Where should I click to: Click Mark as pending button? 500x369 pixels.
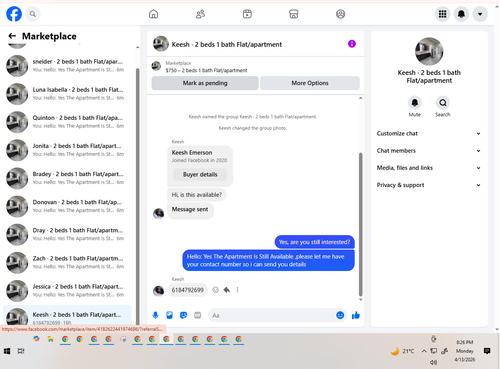click(x=205, y=83)
